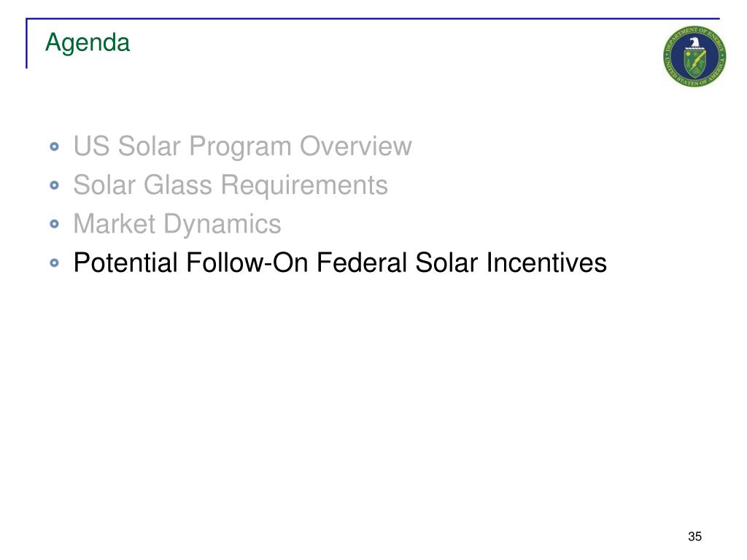This screenshot has height=560, width=747.
Task: Click the blue vertical bar beside Agenda
Action: [27, 43]
